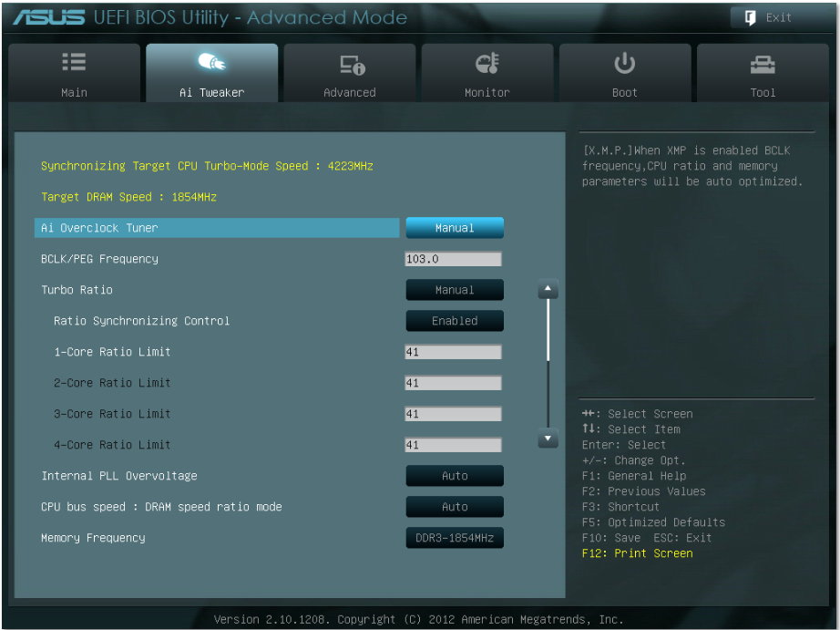
Task: Click F12: Print Screen hint
Action: click(x=638, y=553)
